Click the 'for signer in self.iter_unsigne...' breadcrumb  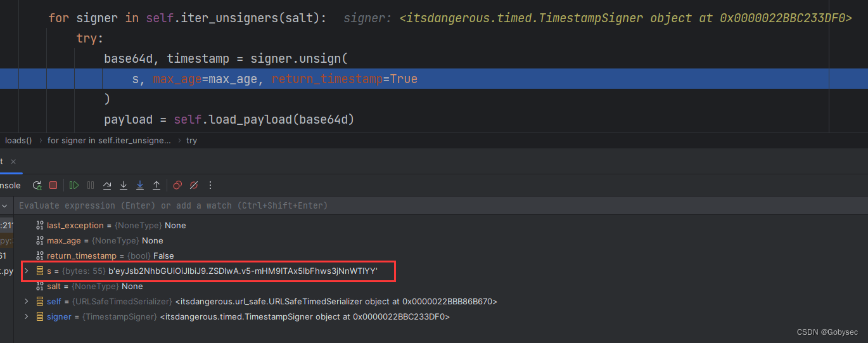click(x=109, y=140)
